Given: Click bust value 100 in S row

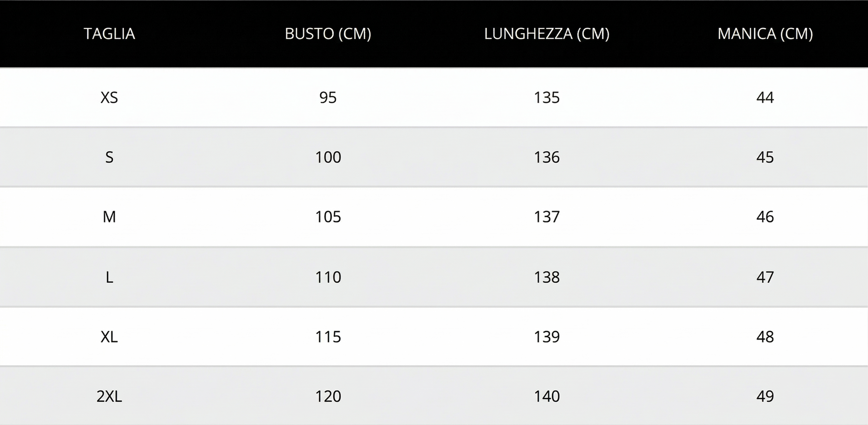Looking at the screenshot, I should pos(328,157).
